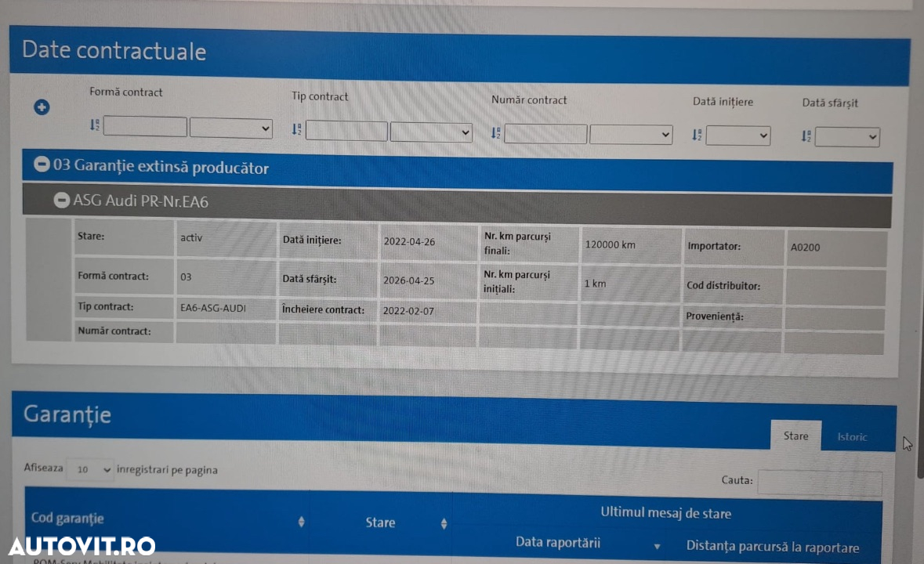Screen dimensions: 924x564
Task: Sort by Tip contract icon
Action: [x=296, y=129]
